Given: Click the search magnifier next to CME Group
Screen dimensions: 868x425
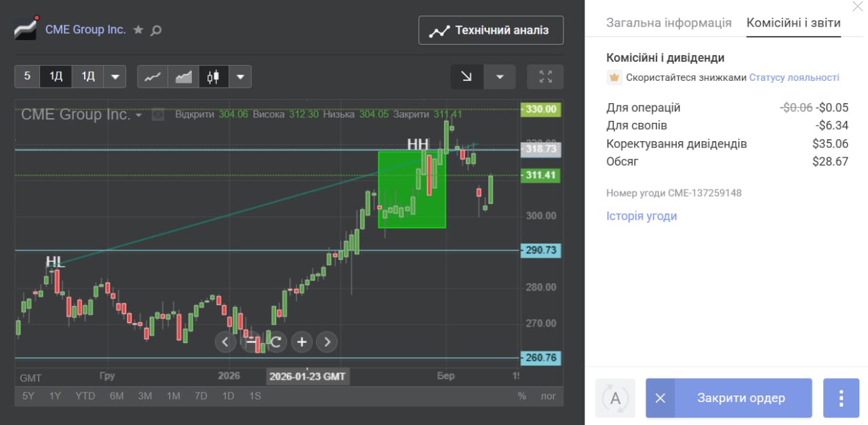Looking at the screenshot, I should tap(156, 30).
